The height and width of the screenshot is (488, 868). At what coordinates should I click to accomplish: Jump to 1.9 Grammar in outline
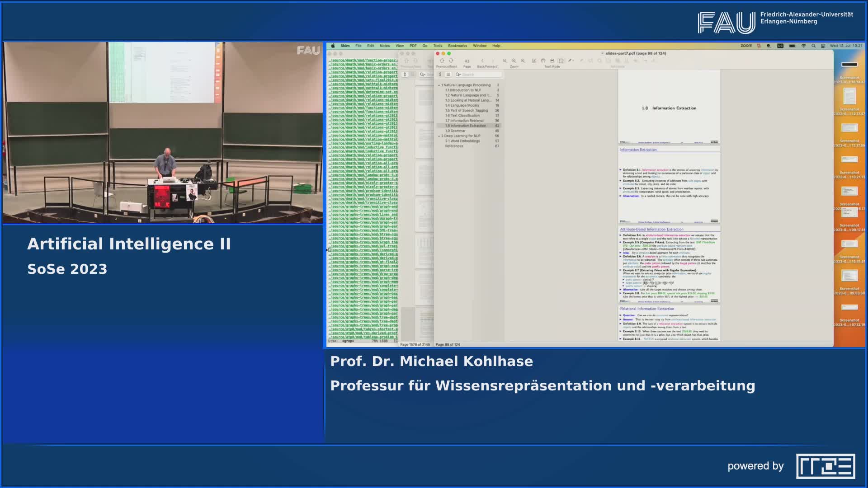[455, 131]
